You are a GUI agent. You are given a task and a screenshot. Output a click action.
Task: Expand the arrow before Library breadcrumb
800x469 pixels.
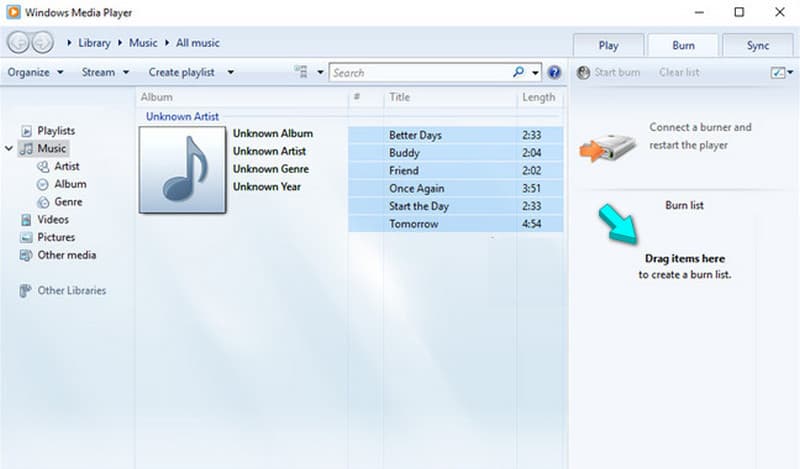coord(69,43)
